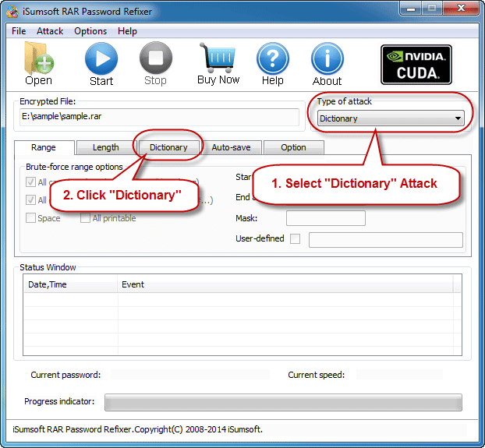Viewport: 485px width, 448px height.
Task: Open the Options menu
Action: tap(90, 31)
